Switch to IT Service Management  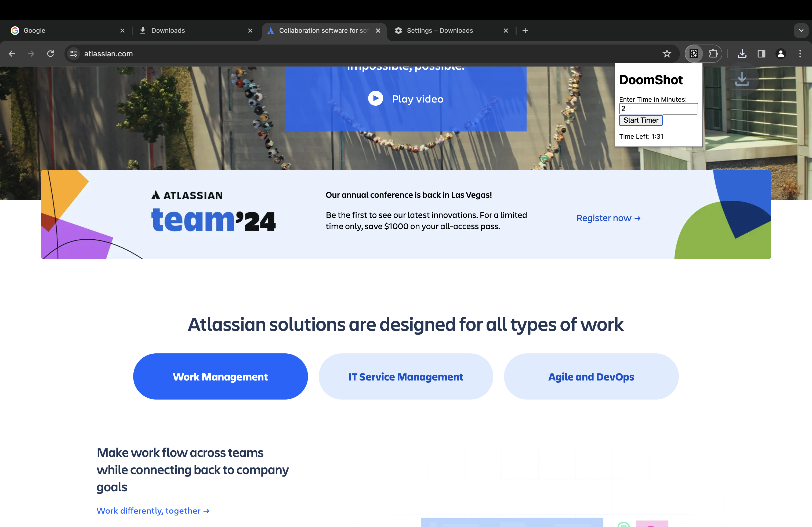click(405, 377)
